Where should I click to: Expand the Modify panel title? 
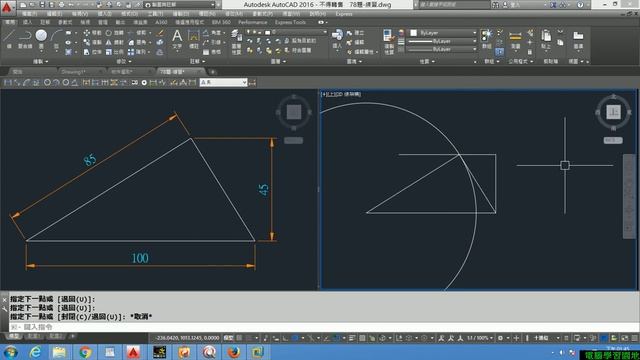124,61
